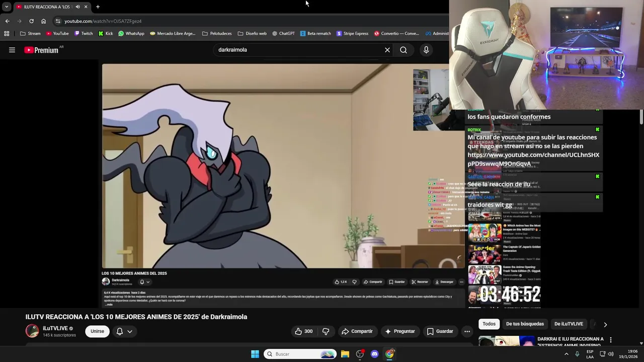Open the Windows Start menu
This screenshot has height=362, width=644.
coord(255,354)
